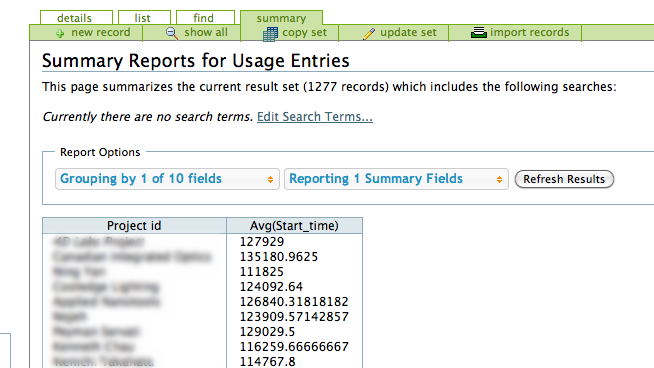Select the value 114767.8
The height and width of the screenshot is (368, 654).
pos(267,361)
